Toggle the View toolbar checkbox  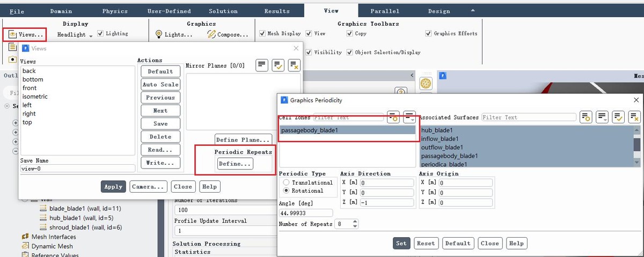309,33
